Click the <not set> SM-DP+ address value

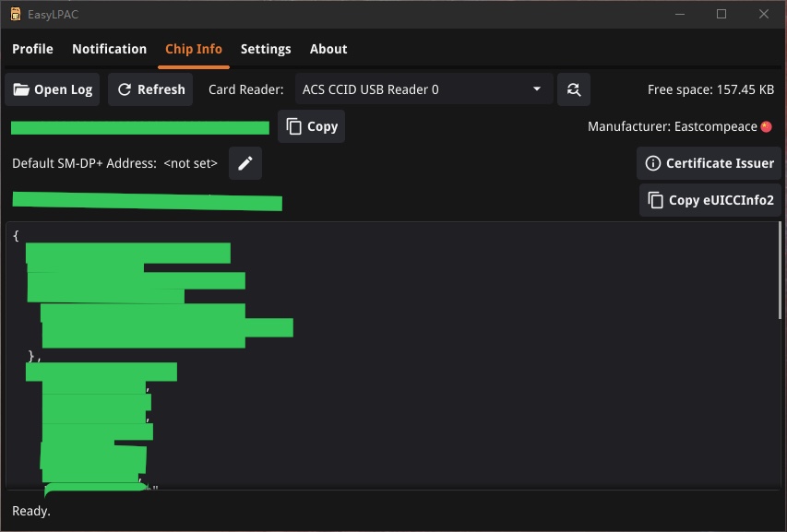pyautogui.click(x=191, y=163)
